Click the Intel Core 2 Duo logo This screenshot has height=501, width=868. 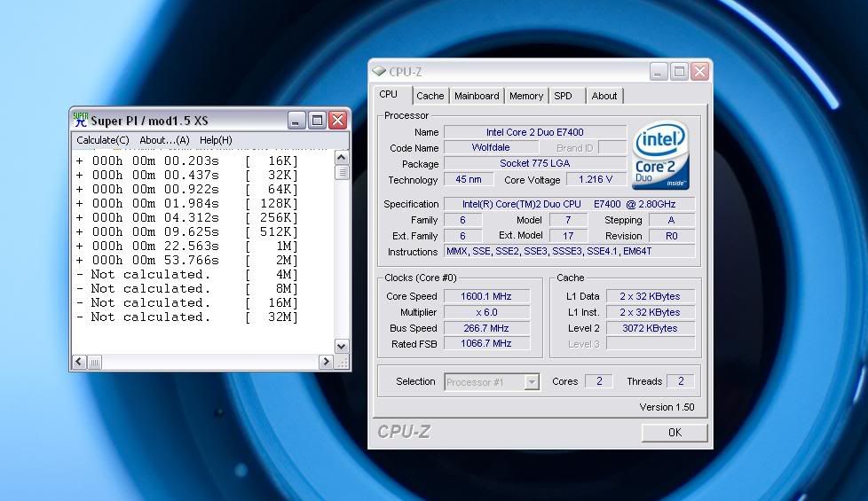[x=659, y=155]
